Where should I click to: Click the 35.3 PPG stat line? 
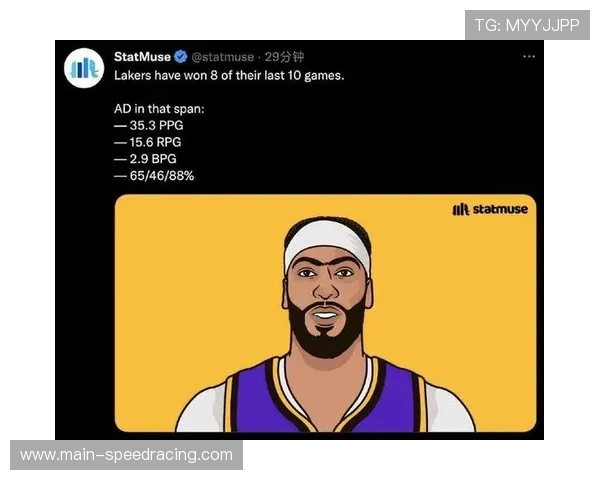[149, 125]
